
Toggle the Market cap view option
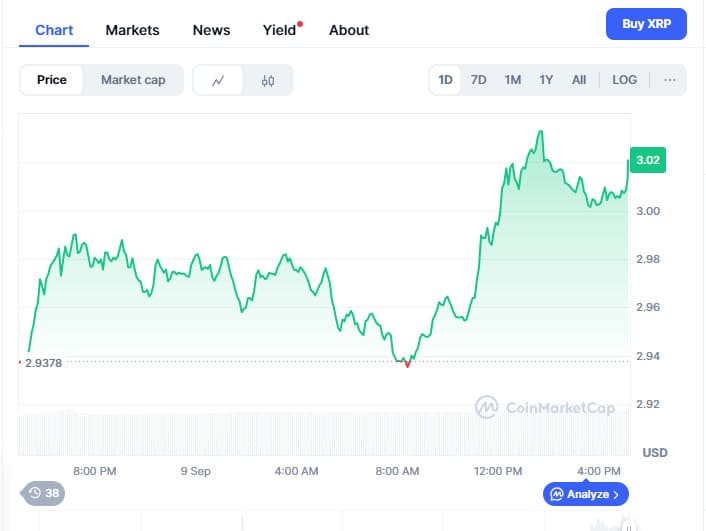pos(133,80)
